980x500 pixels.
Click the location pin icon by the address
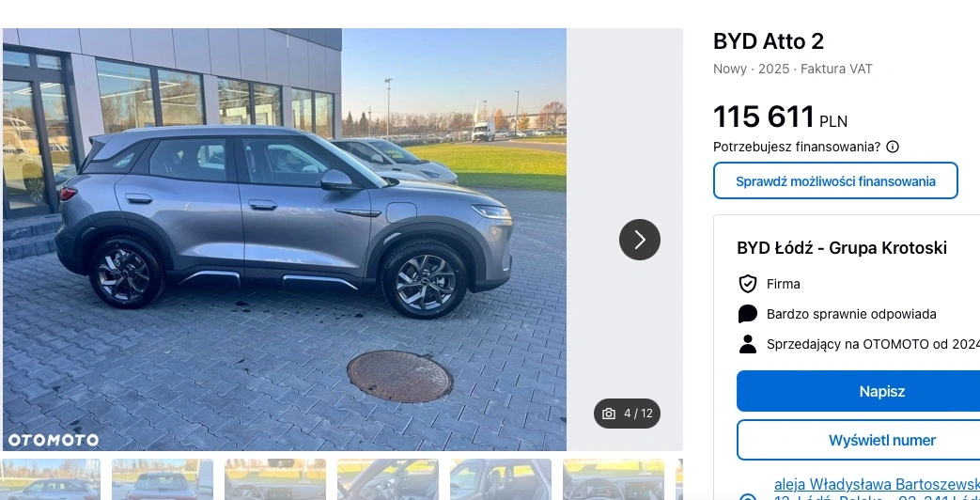(748, 497)
